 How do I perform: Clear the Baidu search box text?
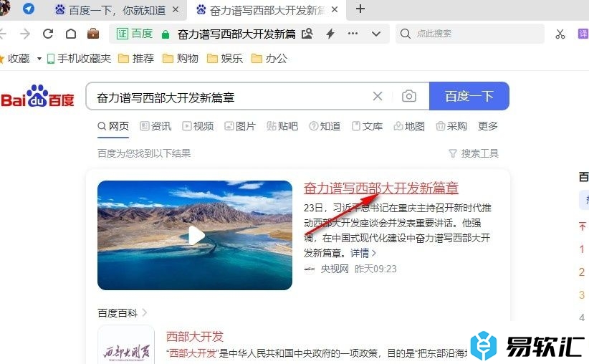378,96
